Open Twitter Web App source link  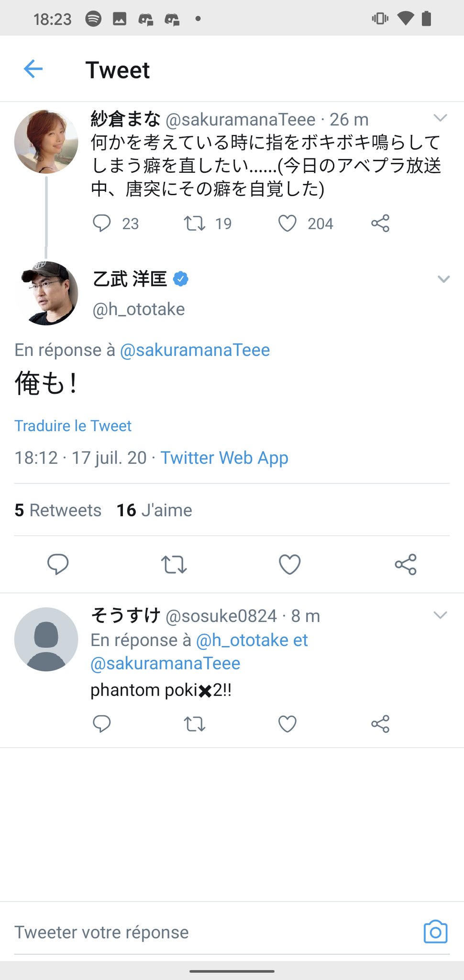click(224, 458)
